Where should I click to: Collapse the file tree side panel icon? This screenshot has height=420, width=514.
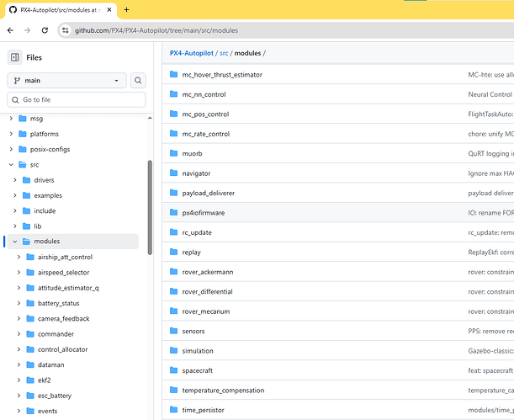coord(14,57)
